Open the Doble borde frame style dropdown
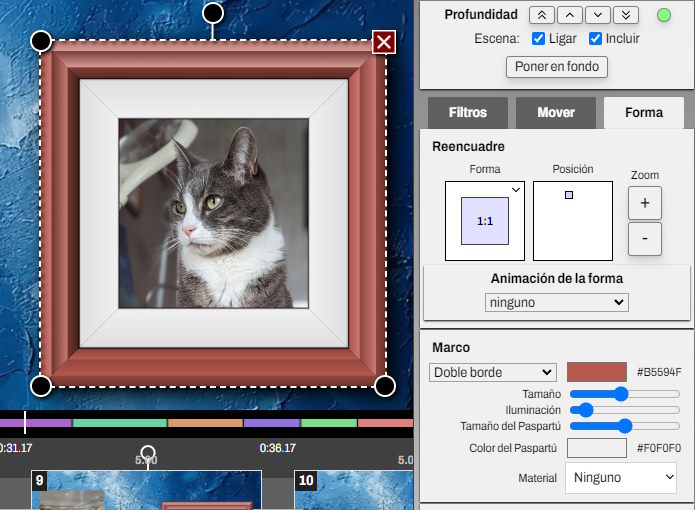 click(x=492, y=372)
